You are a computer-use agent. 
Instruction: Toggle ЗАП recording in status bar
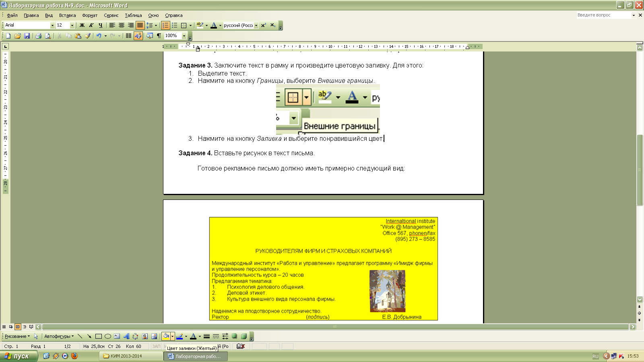pos(156,346)
